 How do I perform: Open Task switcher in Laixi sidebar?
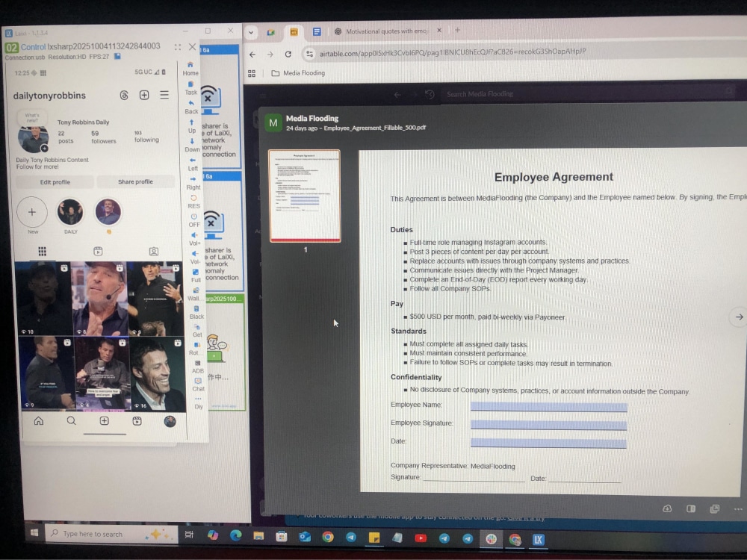[190, 88]
